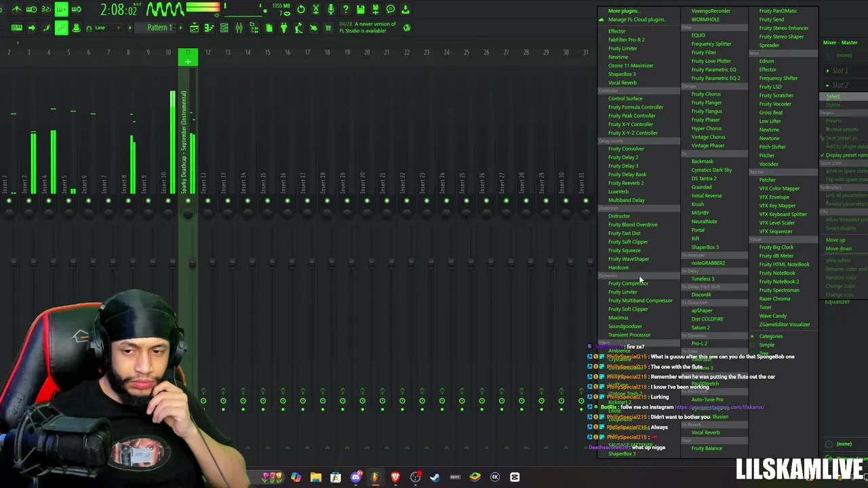Click the master peak meter

click(203, 7)
